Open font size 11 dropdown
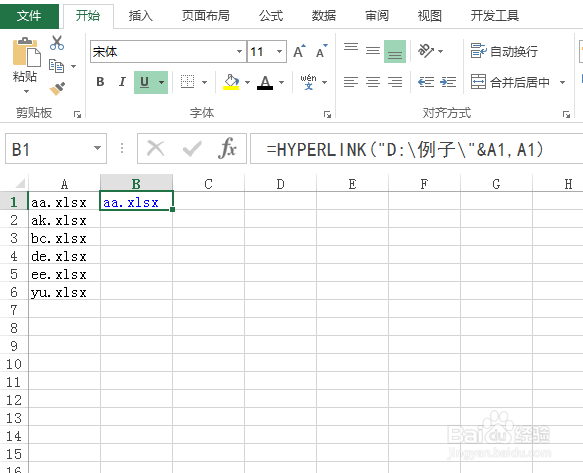This screenshot has width=583, height=473. click(x=279, y=51)
